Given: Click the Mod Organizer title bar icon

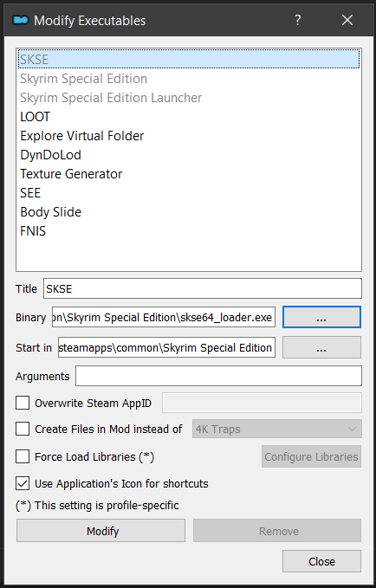Looking at the screenshot, I should 21,20.
